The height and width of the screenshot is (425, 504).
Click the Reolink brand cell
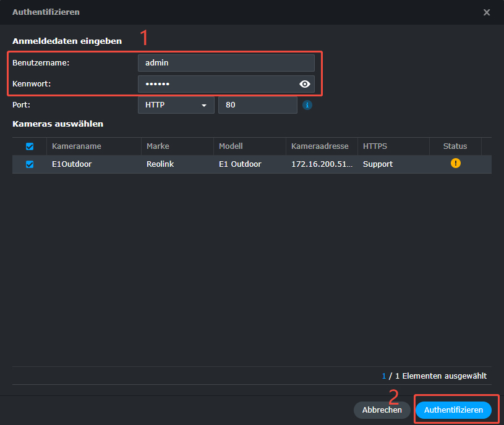pos(177,164)
